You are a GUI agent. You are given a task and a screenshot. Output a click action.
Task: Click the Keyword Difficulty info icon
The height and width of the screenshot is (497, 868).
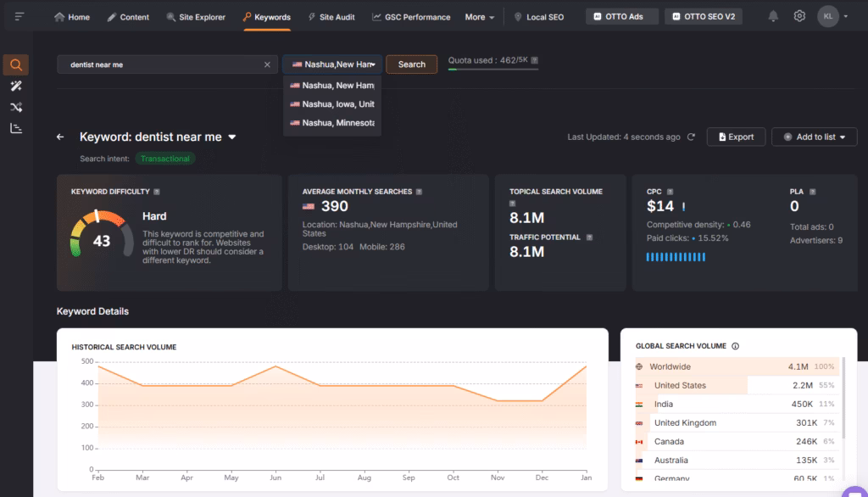coord(157,192)
